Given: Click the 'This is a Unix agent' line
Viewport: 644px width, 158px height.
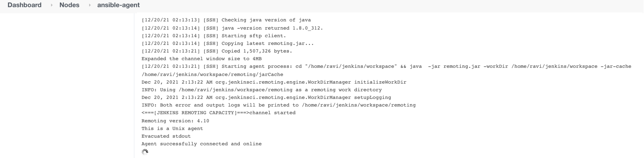Looking at the screenshot, I should tap(172, 129).
